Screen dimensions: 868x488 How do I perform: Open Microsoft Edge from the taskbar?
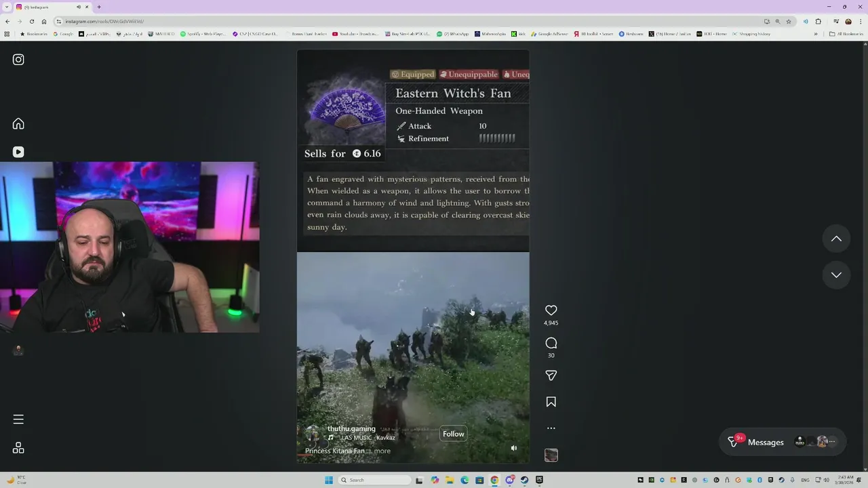[465, 480]
